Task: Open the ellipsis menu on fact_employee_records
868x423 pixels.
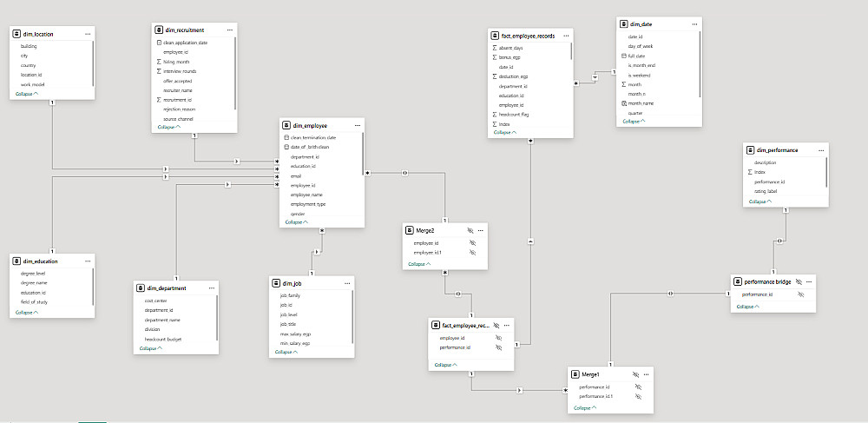Action: pyautogui.click(x=566, y=36)
